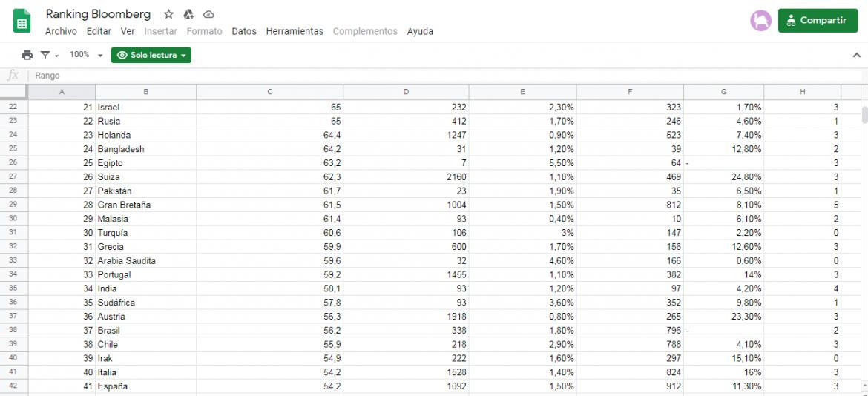This screenshot has width=868, height=396.
Task: Open the Ayuda menu
Action: tap(420, 32)
